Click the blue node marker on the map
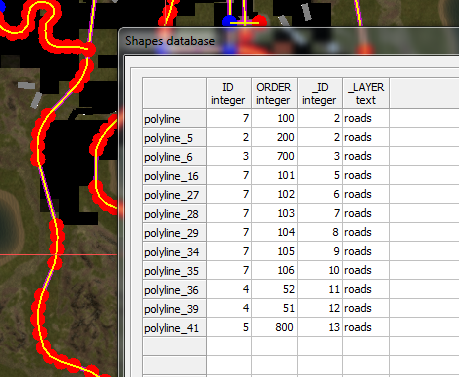Image resolution: width=459 pixels, height=377 pixels. pyautogui.click(x=229, y=22)
